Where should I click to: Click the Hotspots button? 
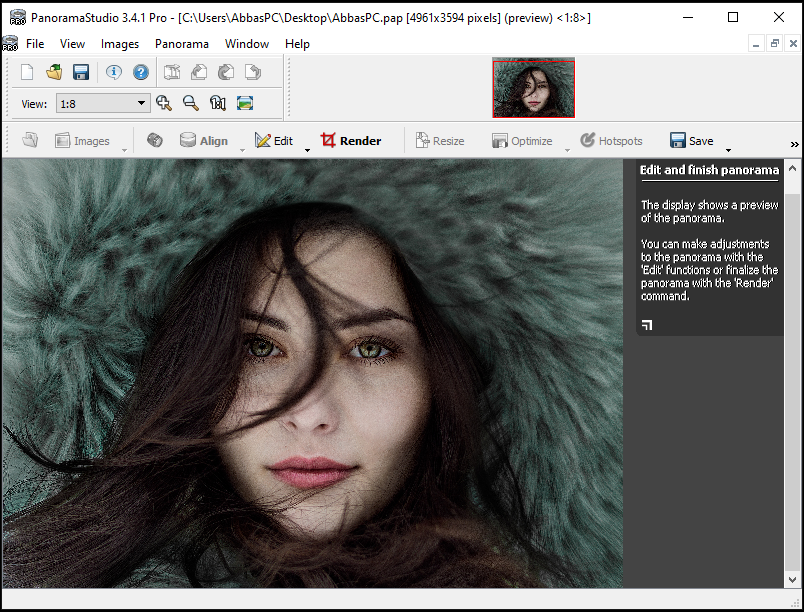point(611,140)
